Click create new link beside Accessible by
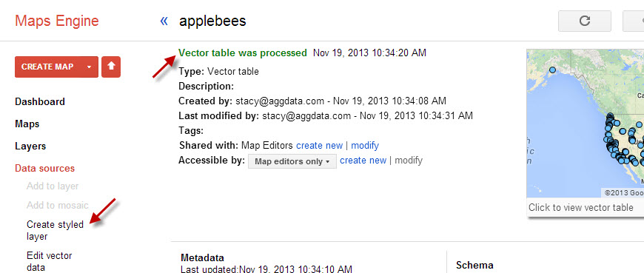Screen dimensions: 644x273 pos(363,160)
